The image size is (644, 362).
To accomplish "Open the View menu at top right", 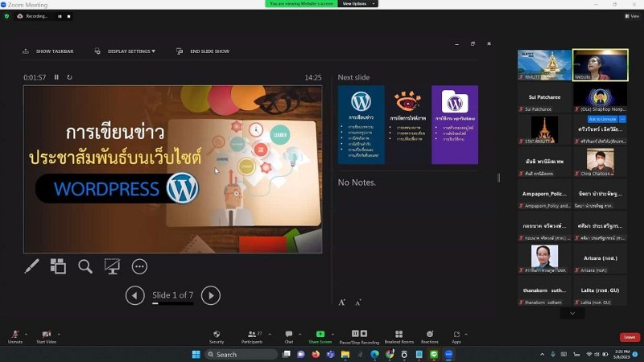I will pos(632,16).
